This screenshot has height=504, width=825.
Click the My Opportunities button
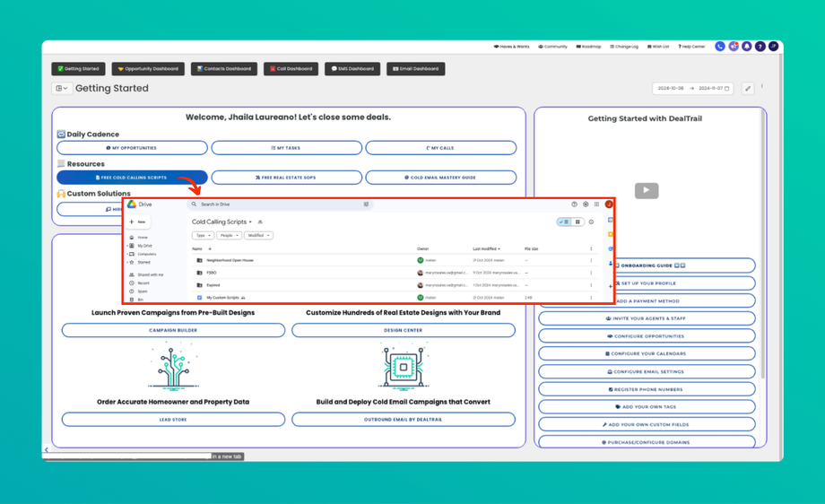tap(132, 148)
